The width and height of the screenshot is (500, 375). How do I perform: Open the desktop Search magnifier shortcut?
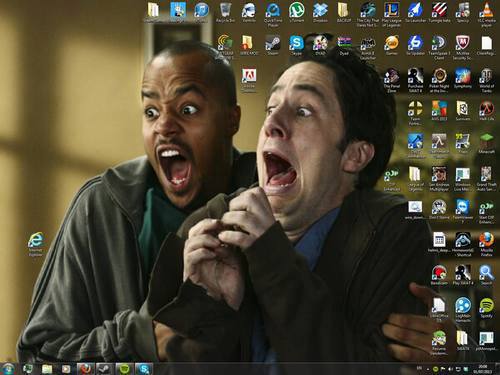[486, 275]
